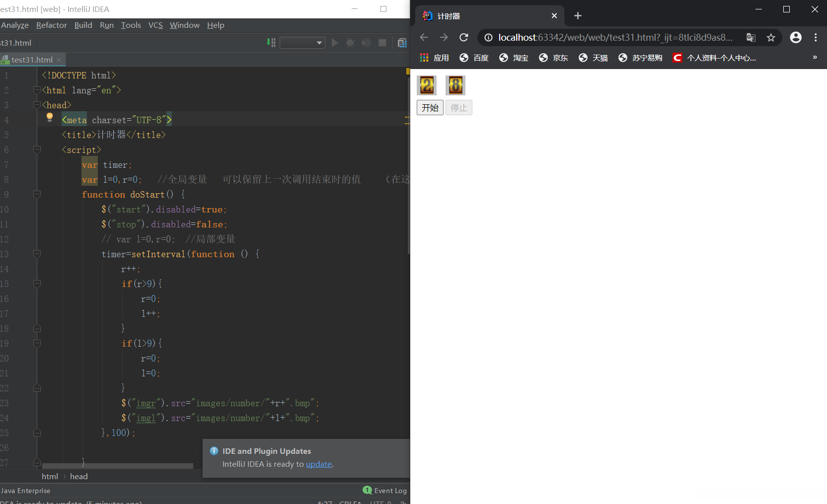Collapse the head tag fold on line 3

pyautogui.click(x=37, y=105)
